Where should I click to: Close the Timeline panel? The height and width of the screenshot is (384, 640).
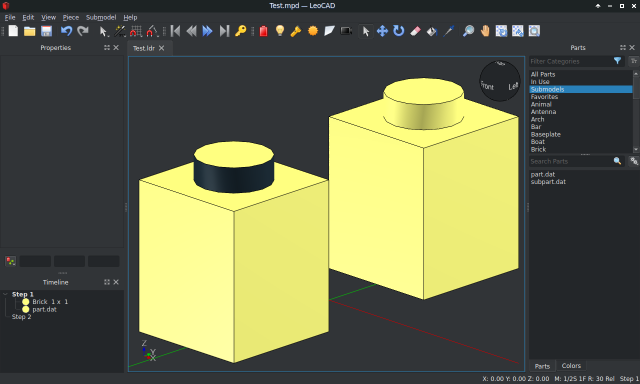[116, 282]
